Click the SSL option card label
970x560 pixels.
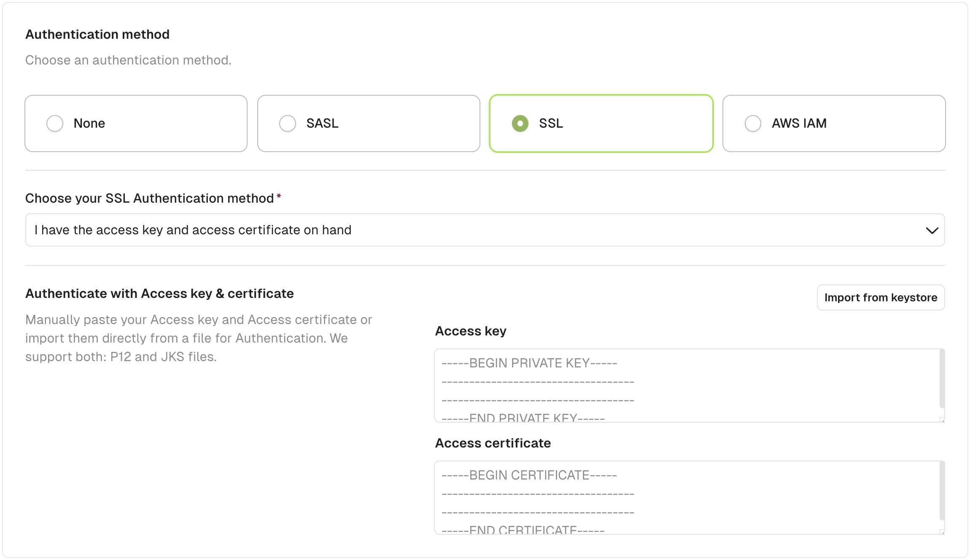click(551, 123)
